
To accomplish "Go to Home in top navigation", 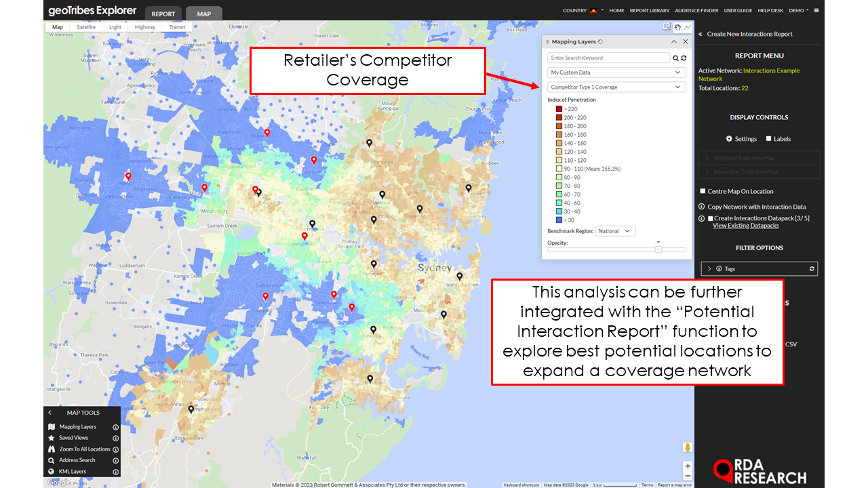I will (616, 11).
